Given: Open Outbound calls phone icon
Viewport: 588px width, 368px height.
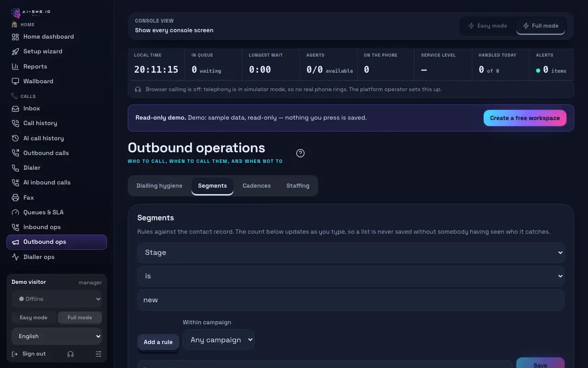Looking at the screenshot, I should 15,153.
